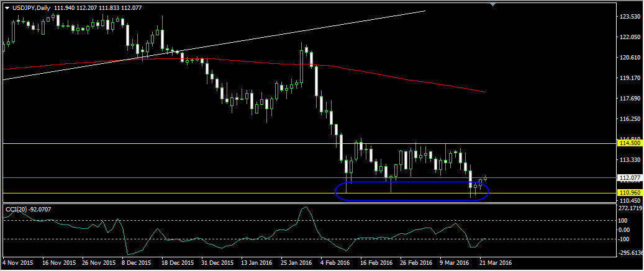
Task: Click the 16 Feb 2016 date label
Action: point(376,262)
